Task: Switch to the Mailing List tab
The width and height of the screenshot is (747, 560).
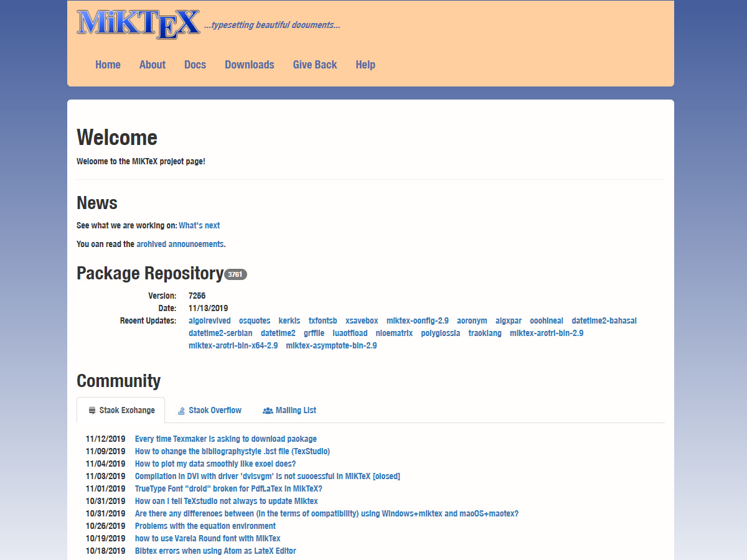Action: tap(296, 411)
